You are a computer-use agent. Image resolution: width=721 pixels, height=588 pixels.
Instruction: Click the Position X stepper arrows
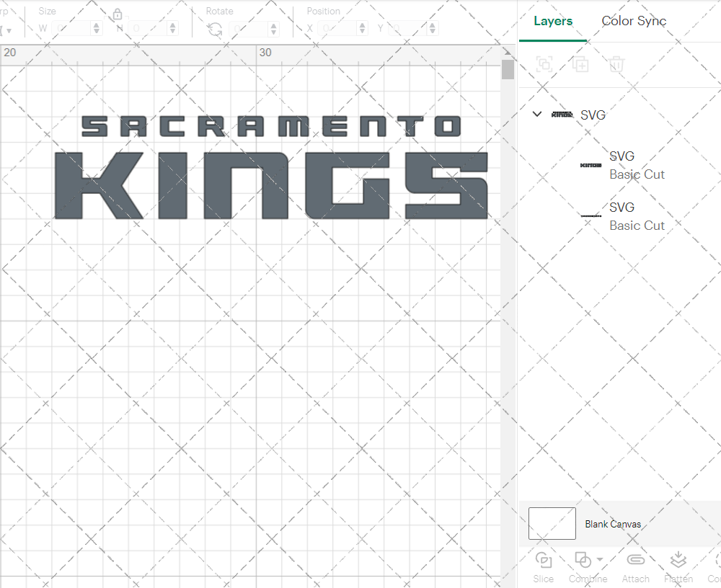[363, 29]
